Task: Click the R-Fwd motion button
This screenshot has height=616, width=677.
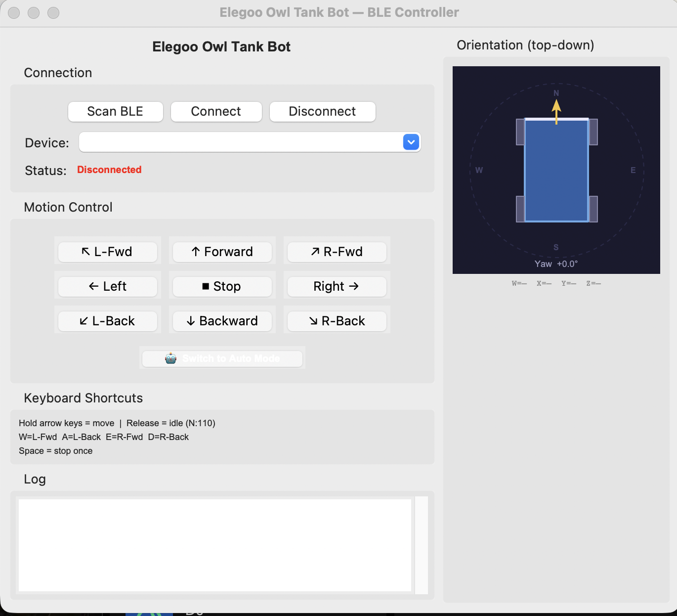Action: pyautogui.click(x=337, y=252)
